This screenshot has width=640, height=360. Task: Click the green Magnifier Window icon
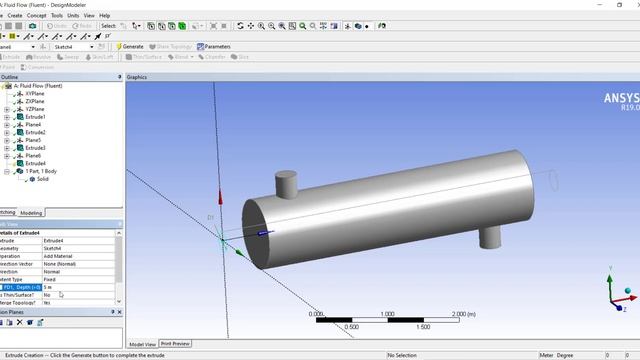(x=303, y=26)
